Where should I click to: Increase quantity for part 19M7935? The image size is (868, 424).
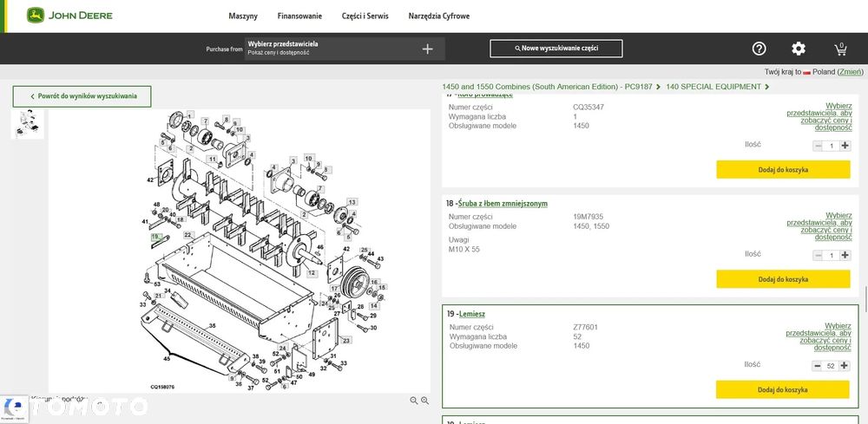845,255
